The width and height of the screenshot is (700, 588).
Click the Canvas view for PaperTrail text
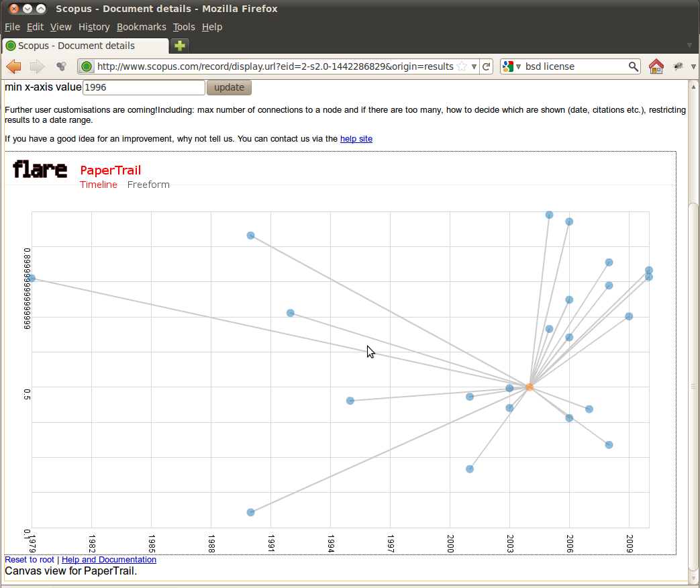(70, 571)
